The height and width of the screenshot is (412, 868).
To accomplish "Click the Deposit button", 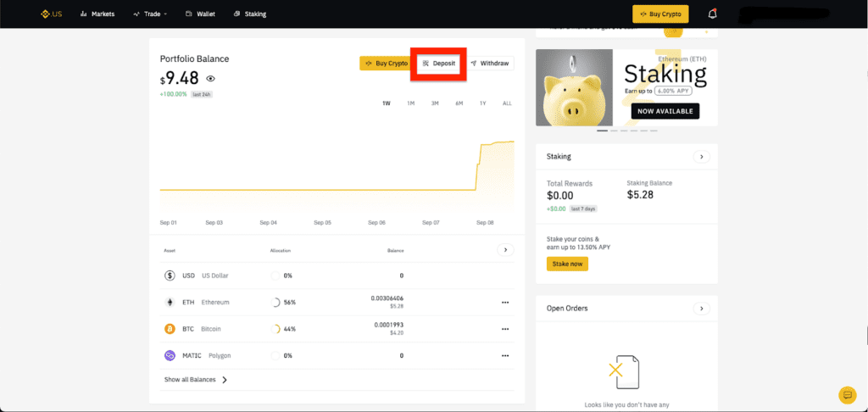I will tap(438, 63).
